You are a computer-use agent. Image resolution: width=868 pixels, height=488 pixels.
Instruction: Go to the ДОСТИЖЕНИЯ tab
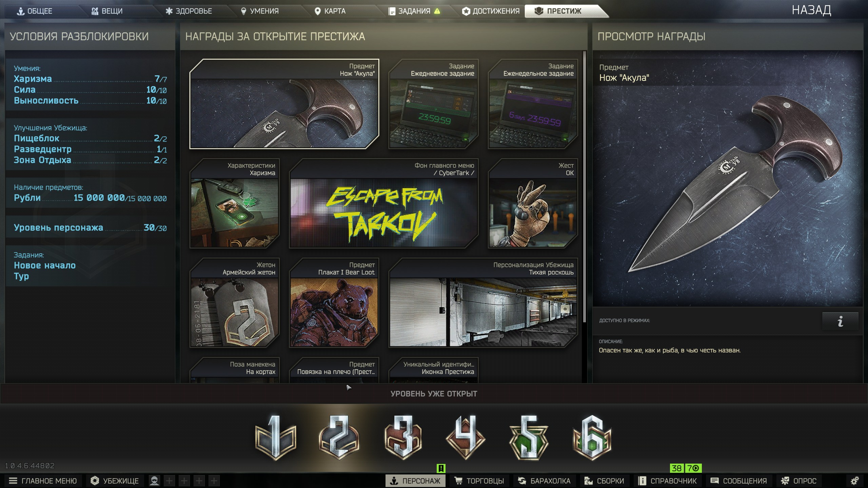pos(491,11)
